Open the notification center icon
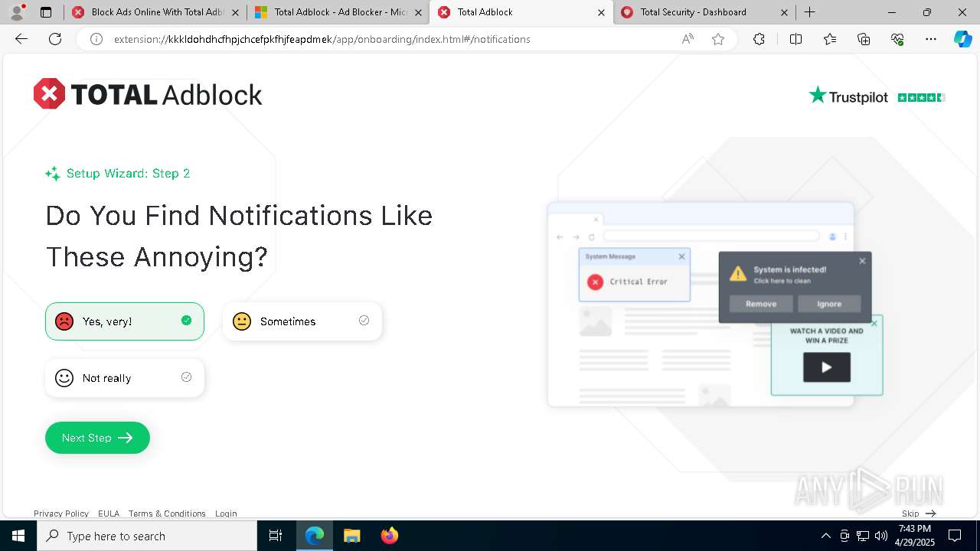Viewport: 980px width, 551px height. (x=955, y=536)
